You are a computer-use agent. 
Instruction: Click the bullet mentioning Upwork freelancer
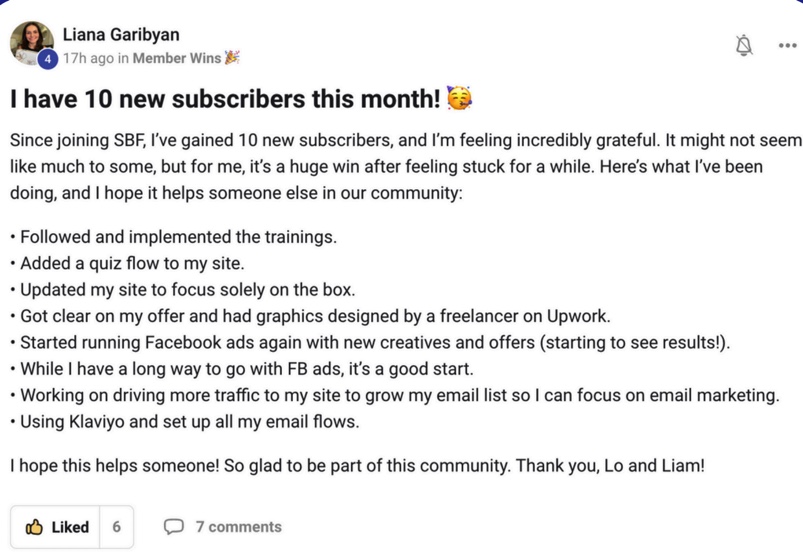(315, 316)
